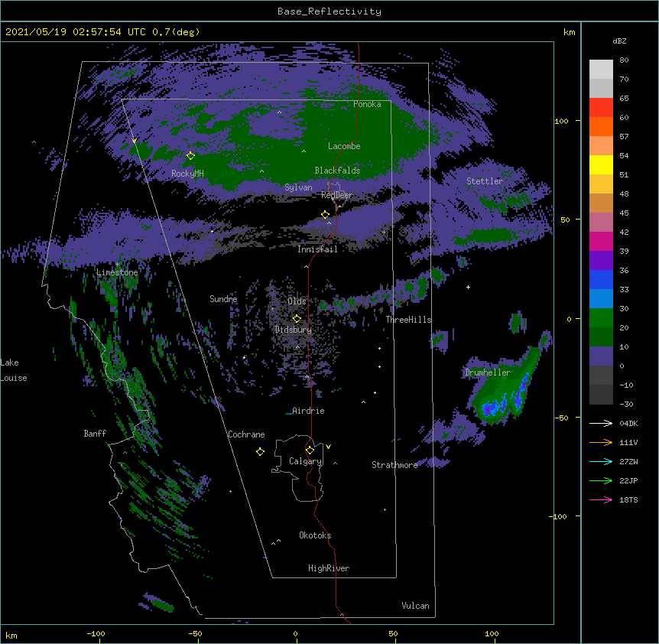Image resolution: width=659 pixels, height=644 pixels.
Task: Click the HighRiver town label
Action: [329, 568]
